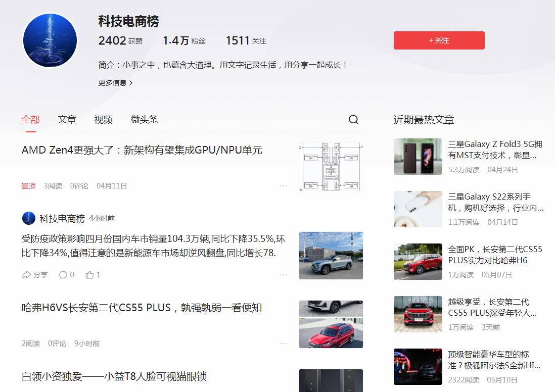Screen dimensions: 555x392
Task: Click the 1.4万 粉丝 count
Action: click(x=184, y=41)
